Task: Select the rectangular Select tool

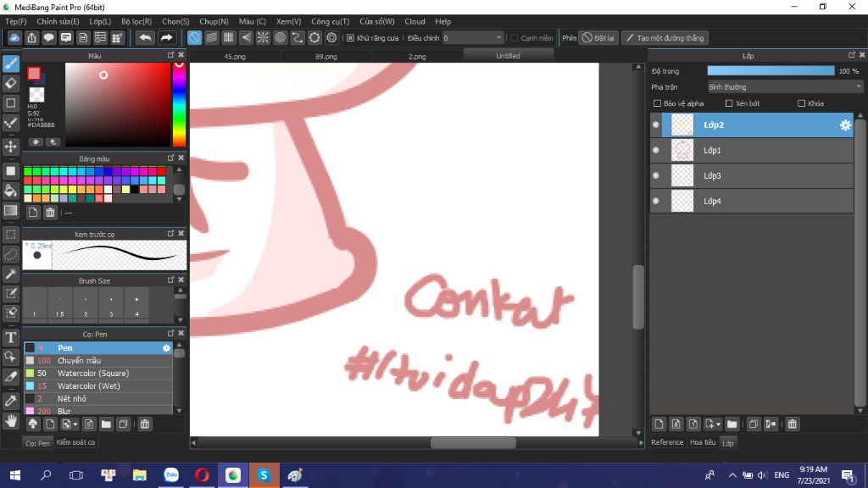Action: [x=10, y=235]
